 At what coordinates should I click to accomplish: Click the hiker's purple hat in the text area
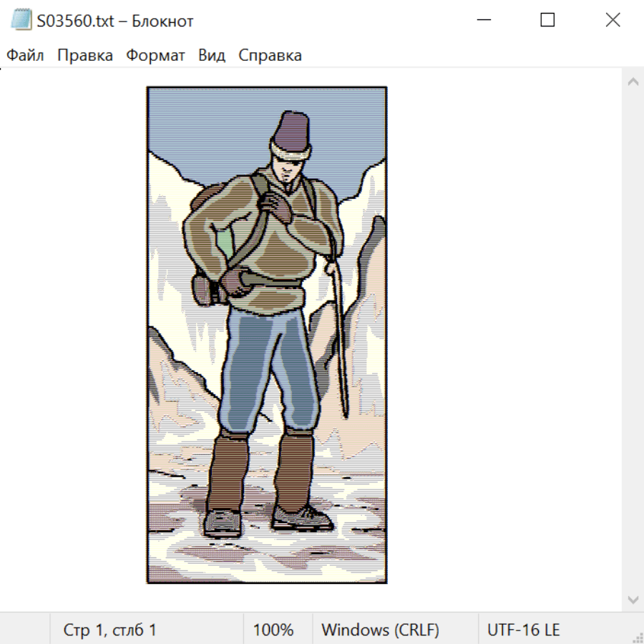pos(291,127)
